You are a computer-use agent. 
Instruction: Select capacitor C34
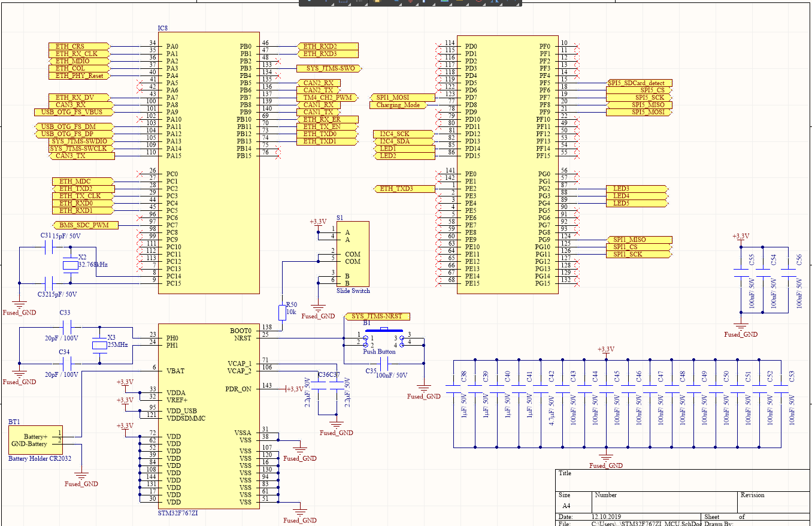point(66,363)
